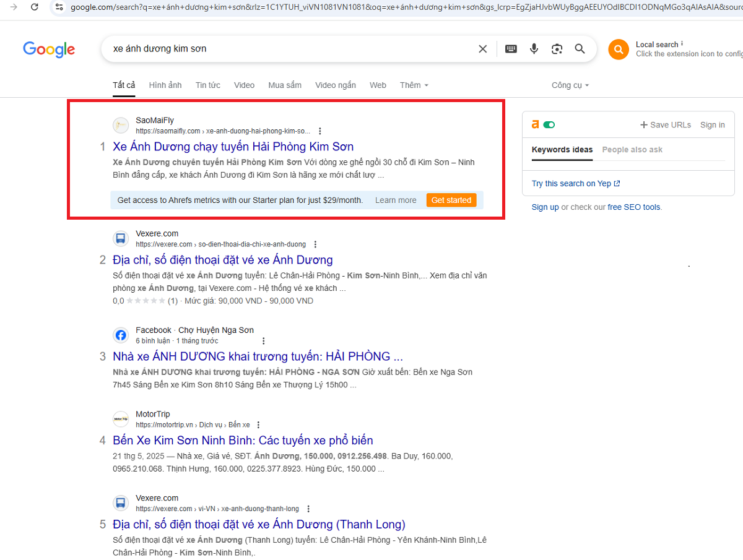Click '6 bình luận · 1 tháng trước' text
Image resolution: width=743 pixels, height=560 pixels.
pos(177,341)
